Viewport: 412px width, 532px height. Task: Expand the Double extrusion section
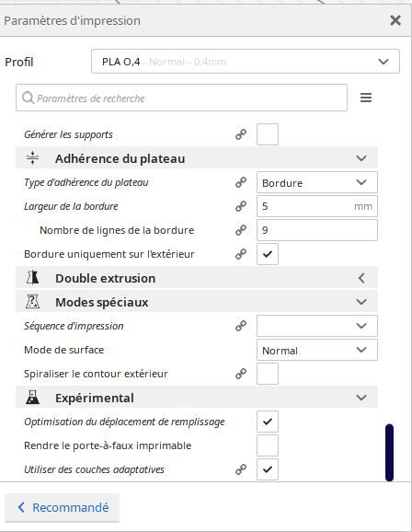click(x=197, y=278)
